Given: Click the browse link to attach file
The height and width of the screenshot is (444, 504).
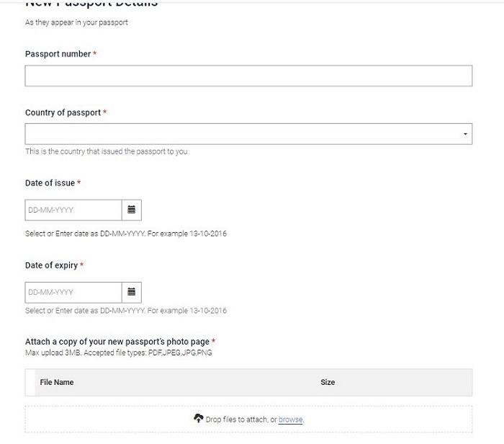Looking at the screenshot, I should 290,419.
